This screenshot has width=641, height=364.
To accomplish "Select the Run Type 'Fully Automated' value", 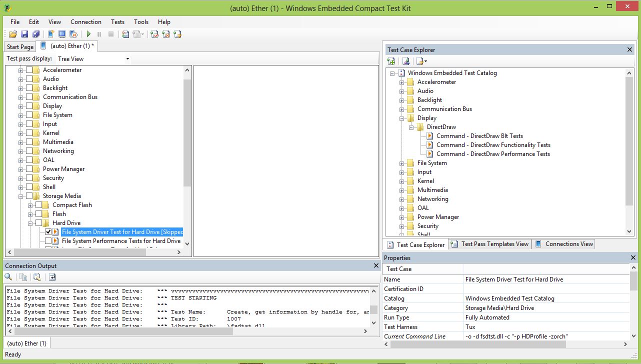I will pyautogui.click(x=546, y=317).
